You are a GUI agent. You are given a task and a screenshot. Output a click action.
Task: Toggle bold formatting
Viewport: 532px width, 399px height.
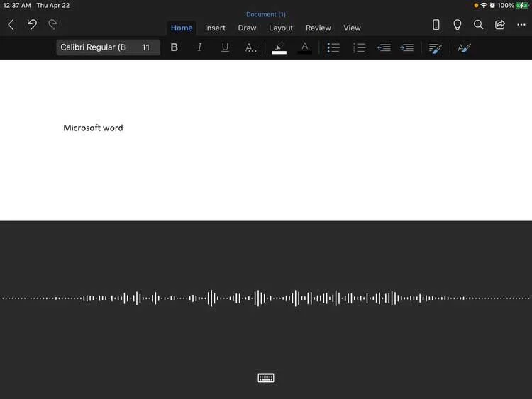(174, 47)
